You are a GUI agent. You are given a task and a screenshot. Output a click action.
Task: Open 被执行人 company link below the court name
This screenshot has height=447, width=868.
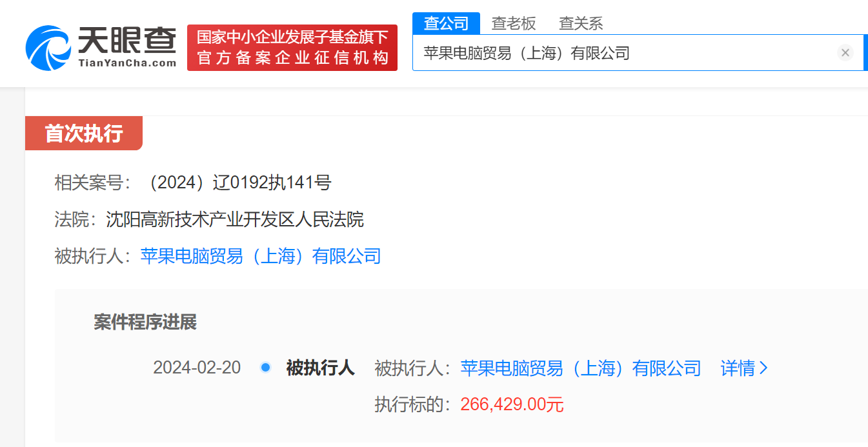(x=261, y=256)
